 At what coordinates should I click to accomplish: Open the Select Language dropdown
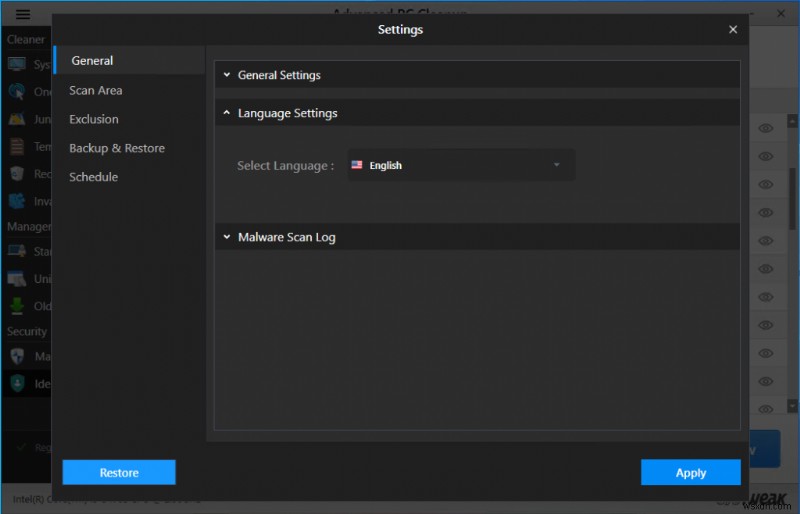[461, 165]
